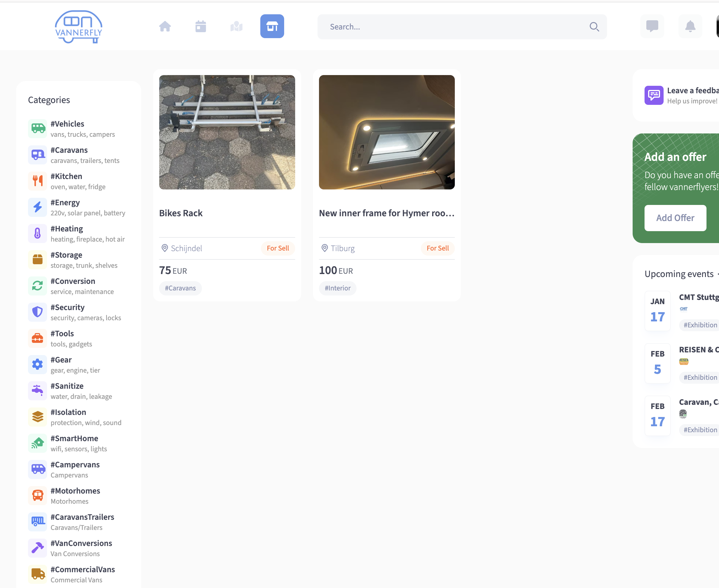Select the highlighted Marketplace icon
Image resolution: width=719 pixels, height=588 pixels.
click(272, 26)
